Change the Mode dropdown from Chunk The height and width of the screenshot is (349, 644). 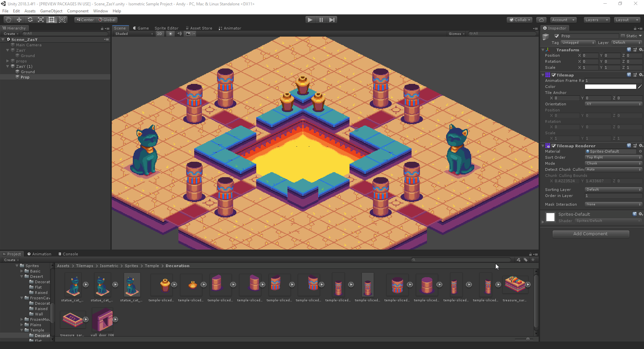[x=613, y=163]
